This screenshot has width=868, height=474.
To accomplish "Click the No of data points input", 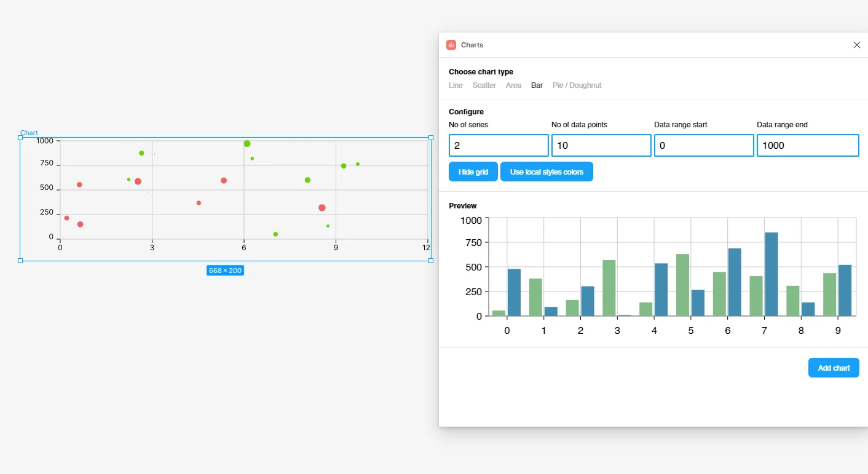I will [601, 146].
